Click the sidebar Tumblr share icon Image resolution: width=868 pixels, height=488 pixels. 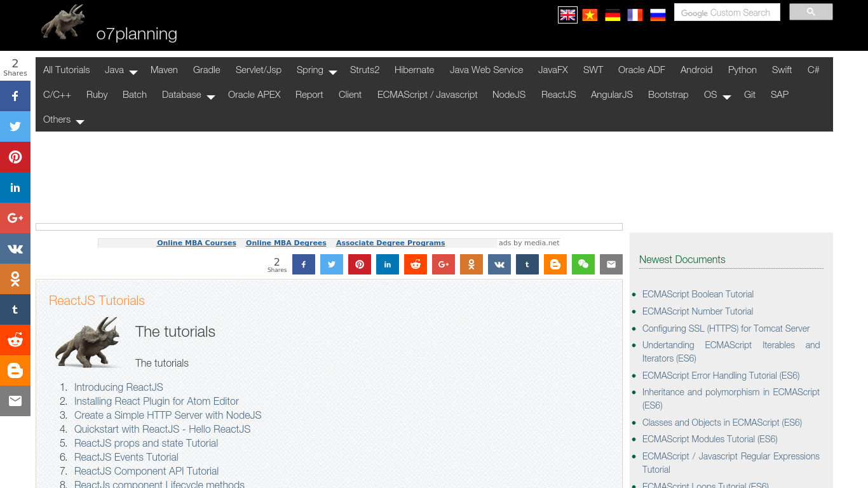(x=15, y=309)
